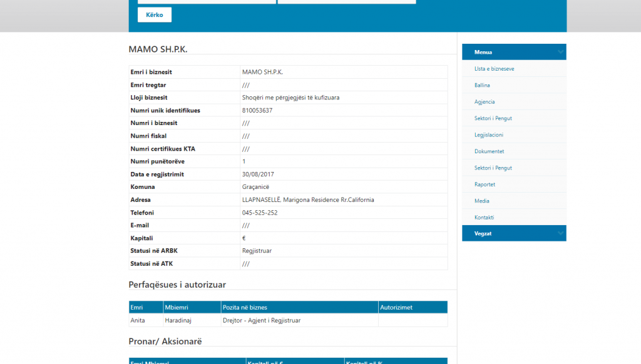The height and width of the screenshot is (364, 641).
Task: Click the Pronar/ Aksionarë section heading
Action: pyautogui.click(x=165, y=341)
